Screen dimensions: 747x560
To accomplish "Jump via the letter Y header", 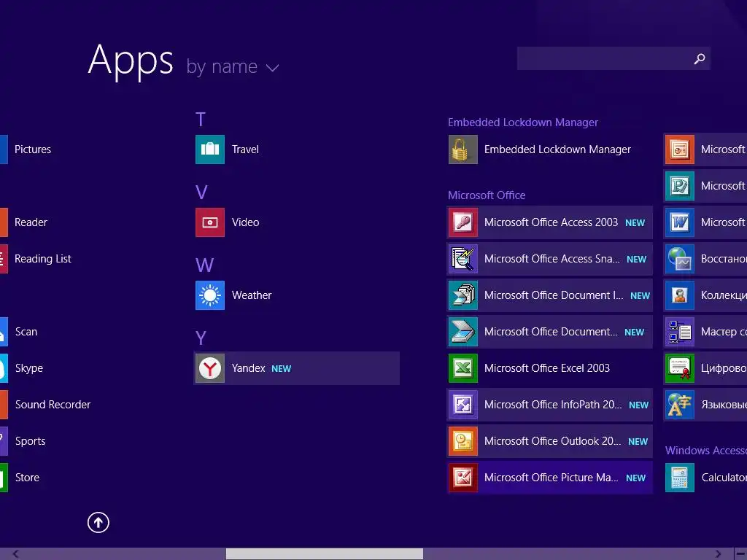I will (201, 338).
